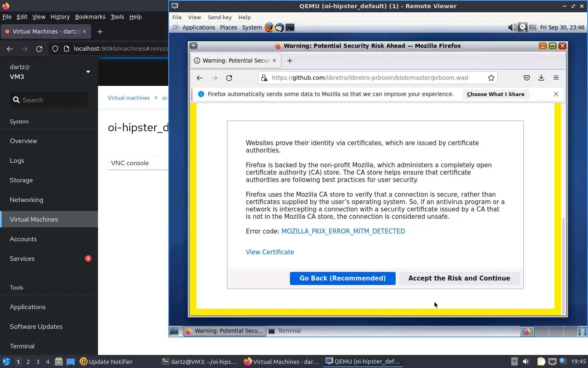
Task: Click Go Back (Recommended) button
Action: click(x=343, y=278)
